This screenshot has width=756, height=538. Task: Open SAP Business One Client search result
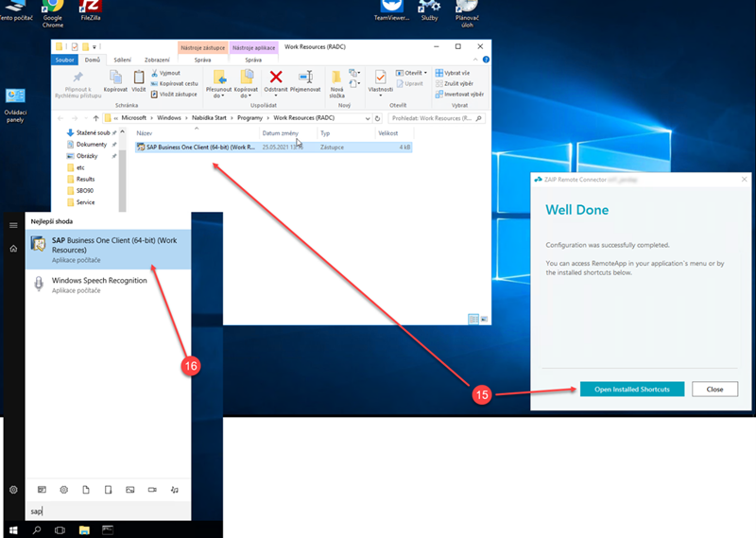point(108,249)
